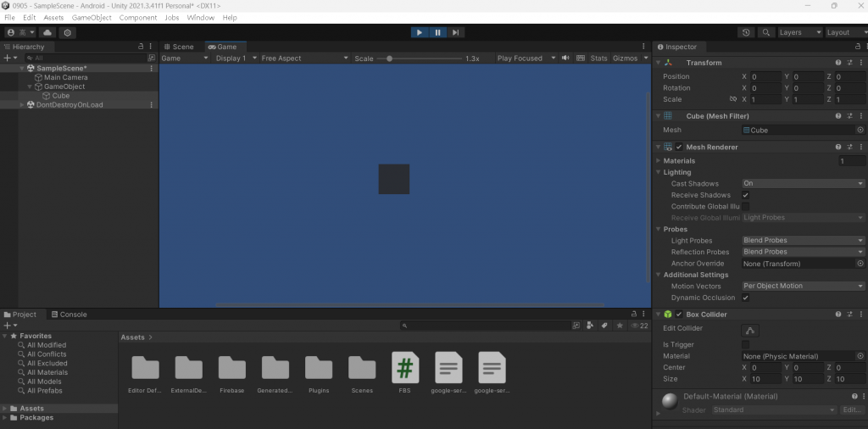This screenshot has width=868, height=429.
Task: Click the Step frame button
Action: (455, 33)
